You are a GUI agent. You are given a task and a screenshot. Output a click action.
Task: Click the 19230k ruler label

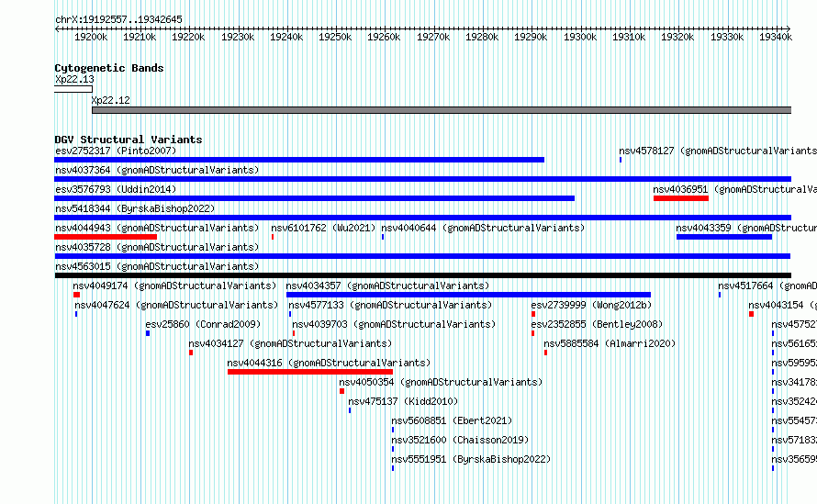(238, 37)
